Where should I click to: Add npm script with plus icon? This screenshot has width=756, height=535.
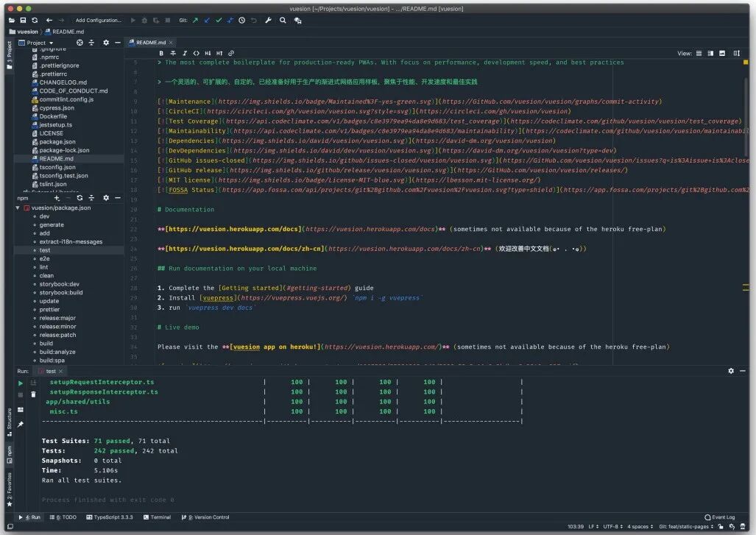tap(57, 198)
